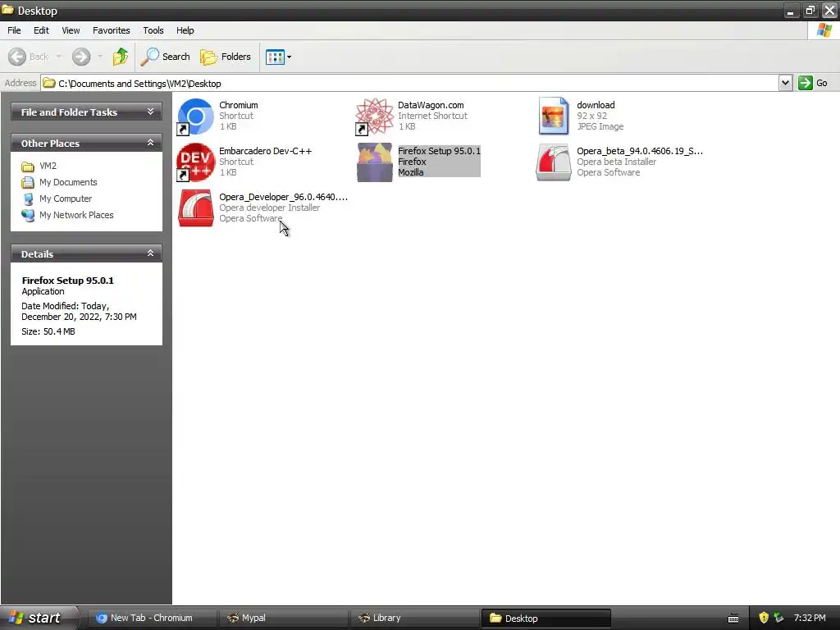The height and width of the screenshot is (630, 840).
Task: Click the Back navigation arrow
Action: [x=17, y=57]
